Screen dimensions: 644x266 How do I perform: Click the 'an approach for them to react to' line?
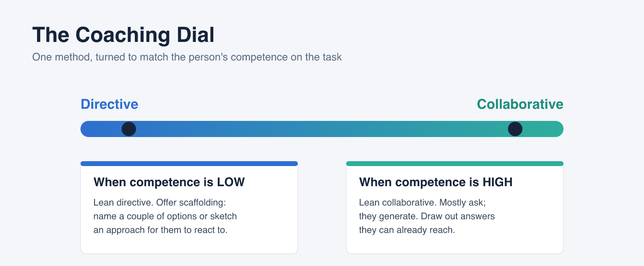161,230
